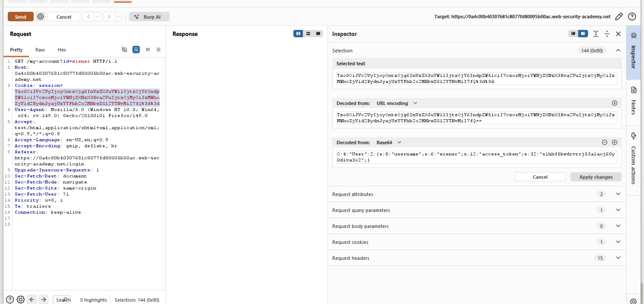Viewport: 644px width, 304px height.
Task: Jump to previous search match arrow
Action: pyautogui.click(x=32, y=300)
